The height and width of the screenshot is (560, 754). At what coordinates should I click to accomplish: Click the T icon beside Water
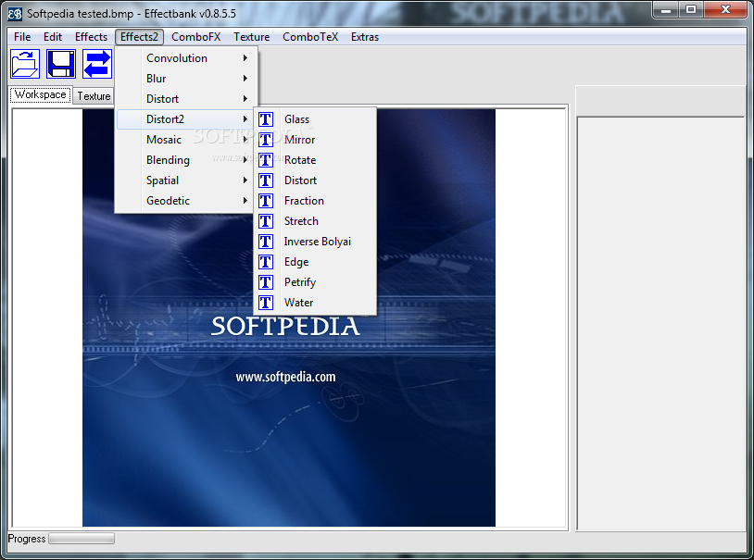click(x=266, y=303)
